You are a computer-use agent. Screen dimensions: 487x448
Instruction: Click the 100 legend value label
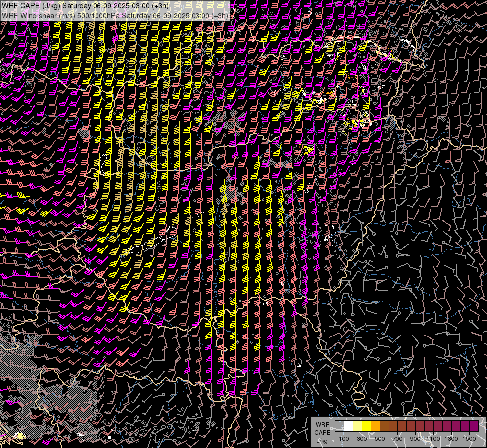pyautogui.click(x=344, y=439)
